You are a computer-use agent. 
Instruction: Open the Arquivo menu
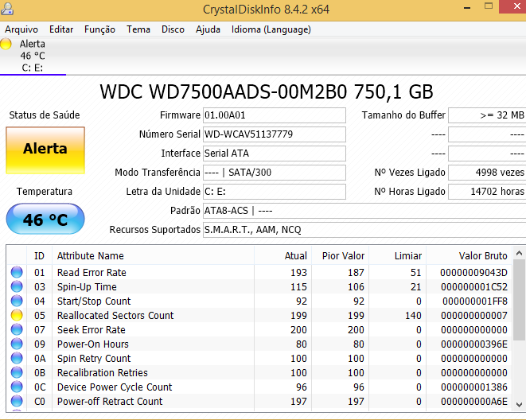pos(21,29)
